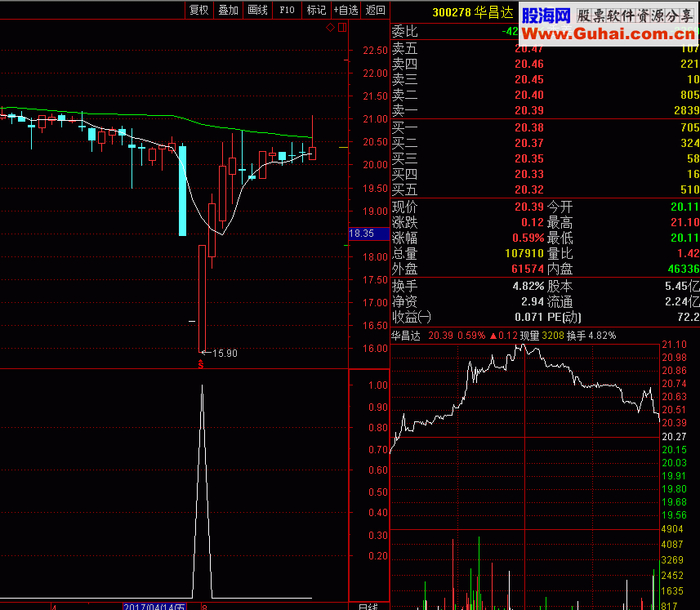
Task: Click the 标记 mark button
Action: [317, 10]
